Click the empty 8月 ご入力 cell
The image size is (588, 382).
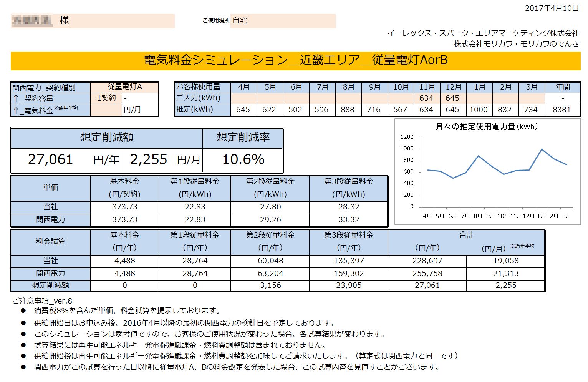pyautogui.click(x=348, y=98)
